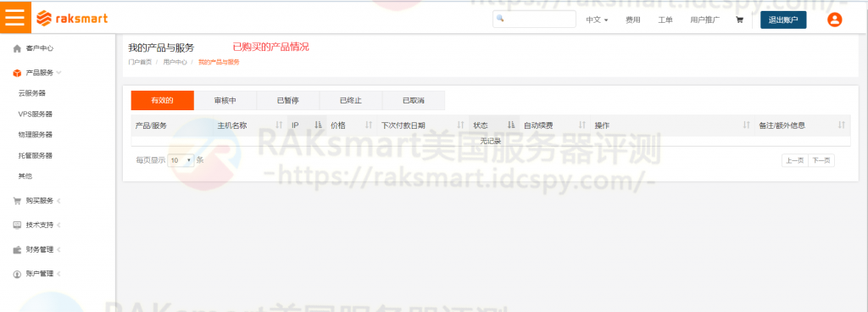868x312 pixels.
Task: Select the 有效的 tab
Action: [x=162, y=101]
